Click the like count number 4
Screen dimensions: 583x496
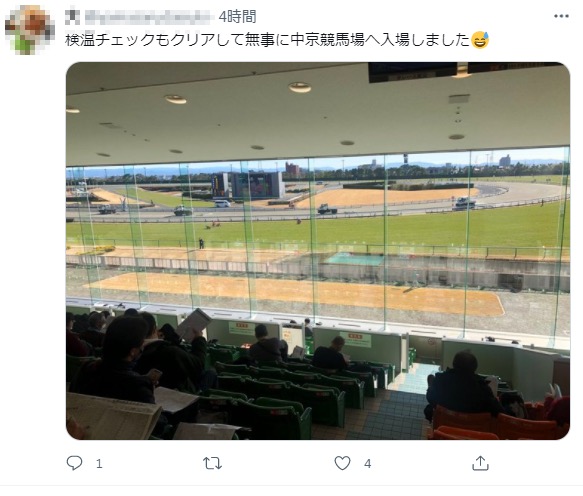pyautogui.click(x=367, y=464)
